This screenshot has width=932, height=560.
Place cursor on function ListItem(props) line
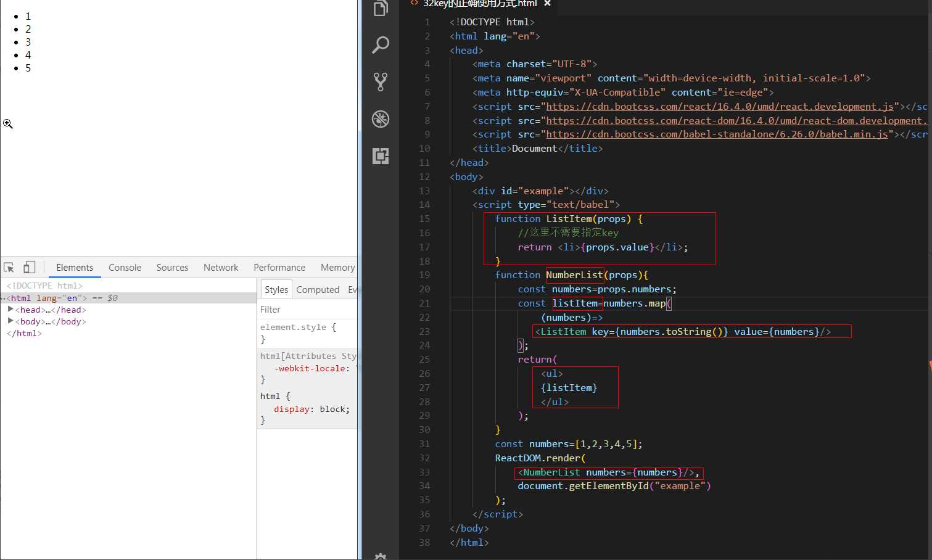(569, 218)
